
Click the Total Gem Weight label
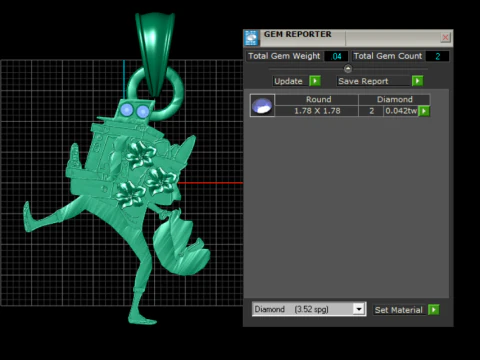(284, 56)
